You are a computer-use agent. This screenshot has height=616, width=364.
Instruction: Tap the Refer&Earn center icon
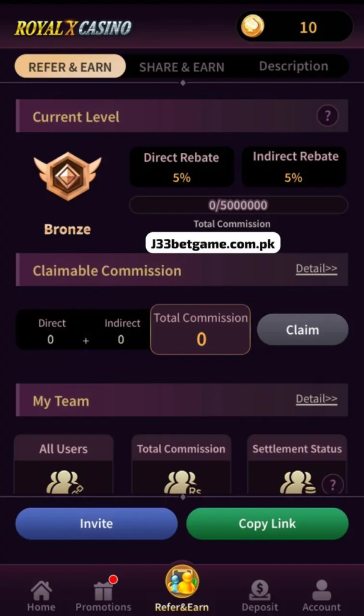(182, 582)
